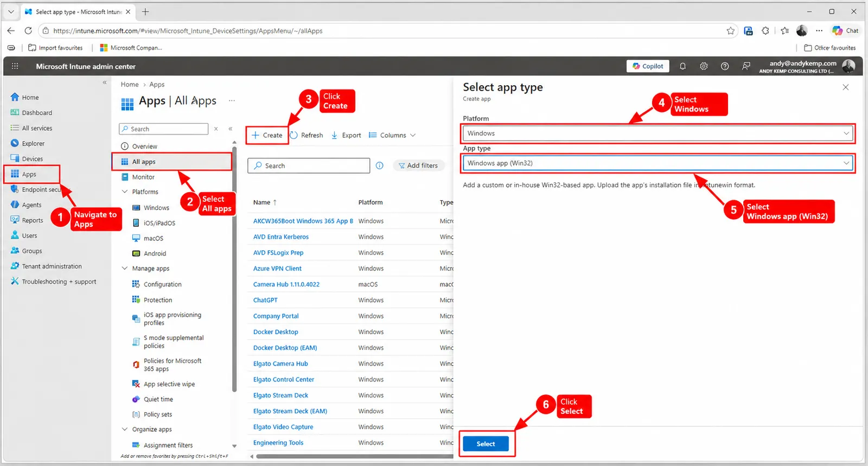The width and height of the screenshot is (868, 466).
Task: Open the help question mark icon
Action: (x=725, y=66)
